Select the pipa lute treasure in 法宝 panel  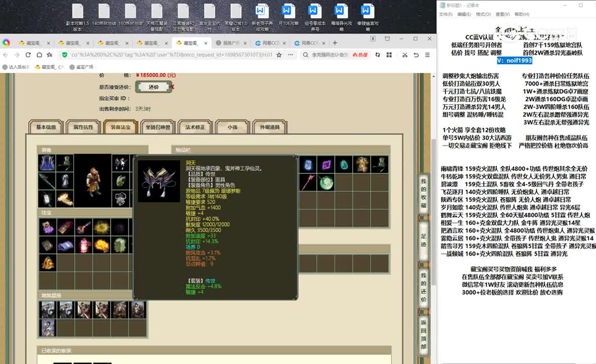click(x=83, y=227)
